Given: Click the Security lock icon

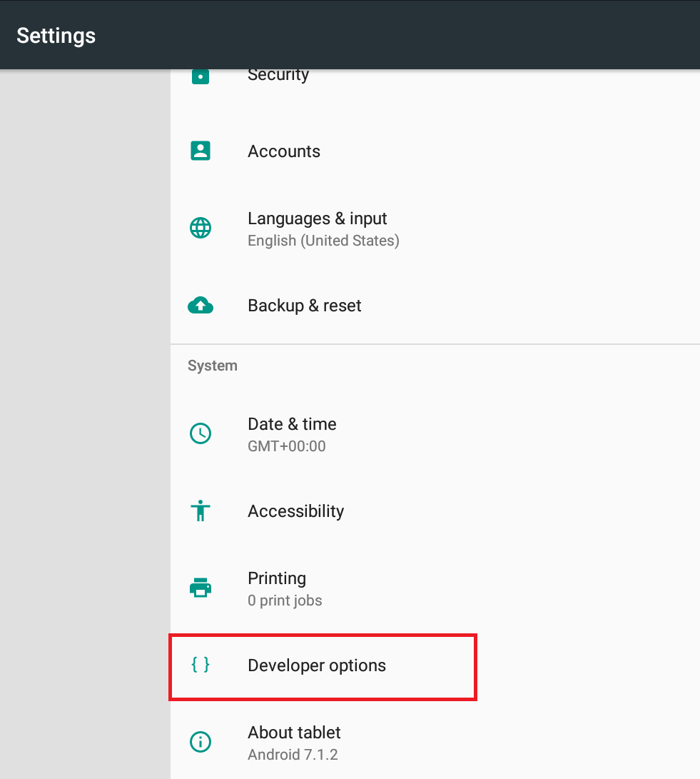Looking at the screenshot, I should coord(201,76).
